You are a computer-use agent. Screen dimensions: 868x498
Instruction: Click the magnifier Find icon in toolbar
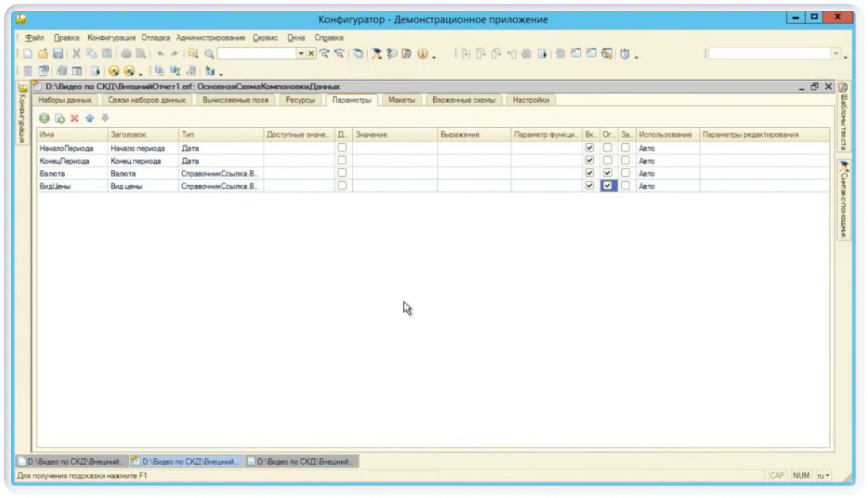[209, 54]
